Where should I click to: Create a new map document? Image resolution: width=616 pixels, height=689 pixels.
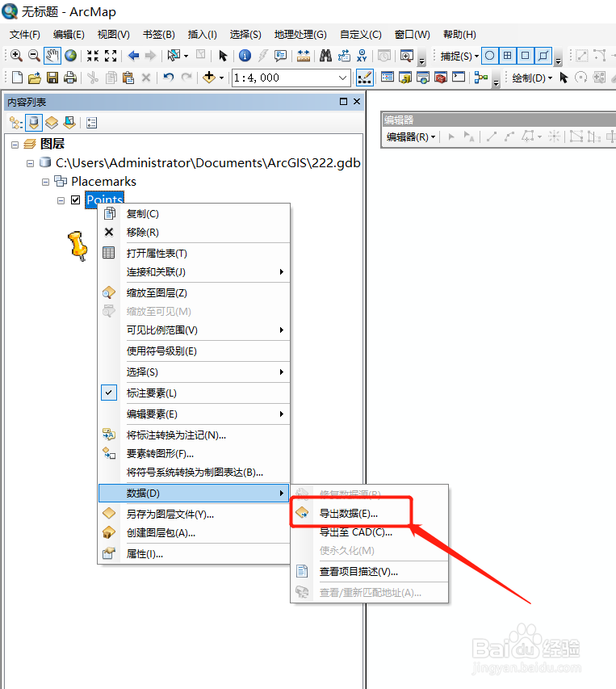point(17,78)
